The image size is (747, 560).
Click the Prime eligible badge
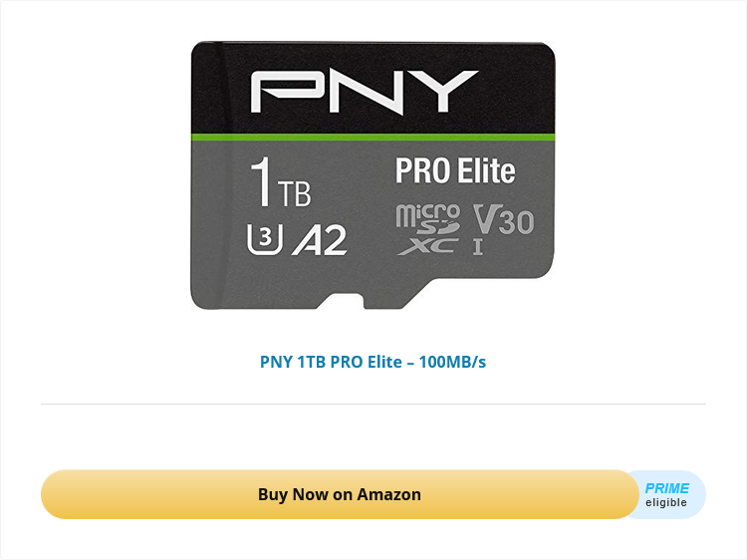[x=667, y=494]
